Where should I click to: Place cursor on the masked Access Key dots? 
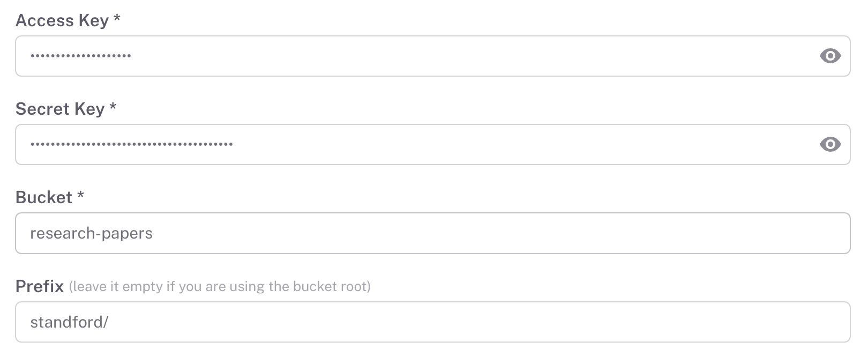[x=80, y=56]
